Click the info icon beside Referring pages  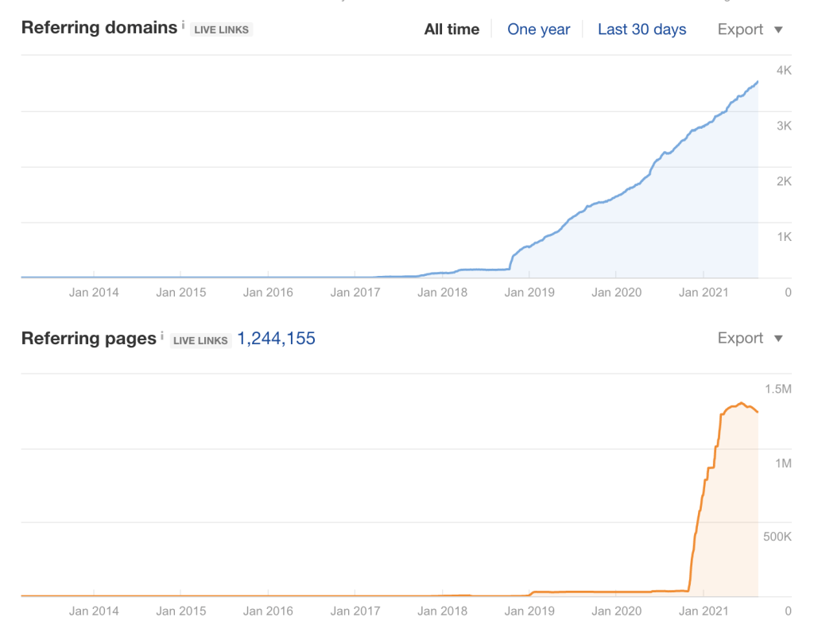[x=161, y=333]
